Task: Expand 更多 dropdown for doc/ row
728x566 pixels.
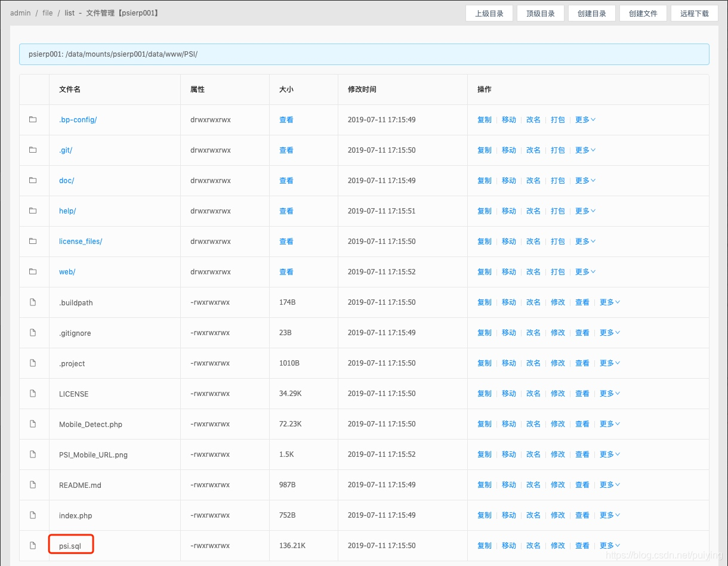Action: click(585, 180)
